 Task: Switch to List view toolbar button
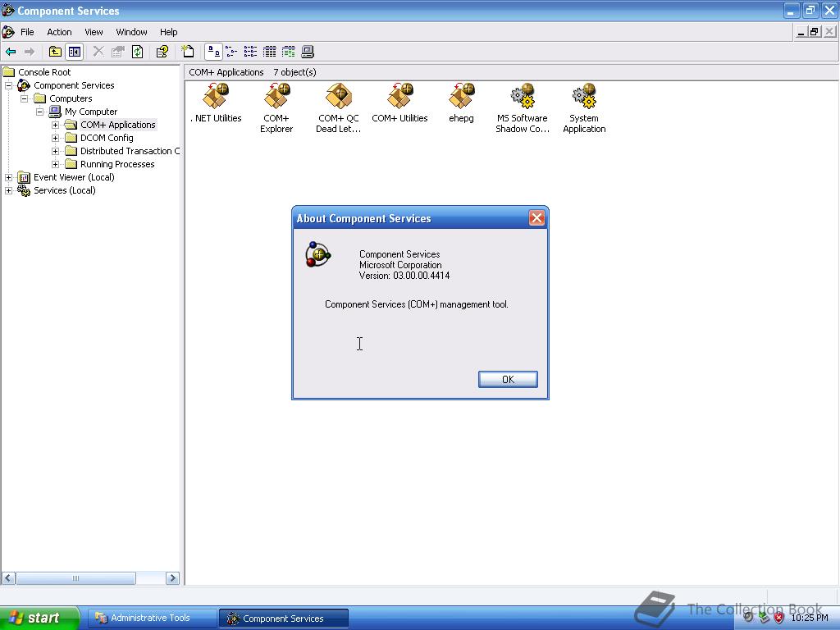[x=250, y=52]
